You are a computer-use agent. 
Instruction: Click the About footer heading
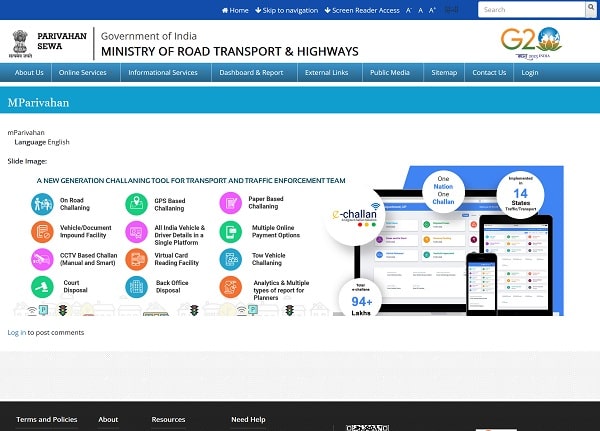click(x=108, y=420)
